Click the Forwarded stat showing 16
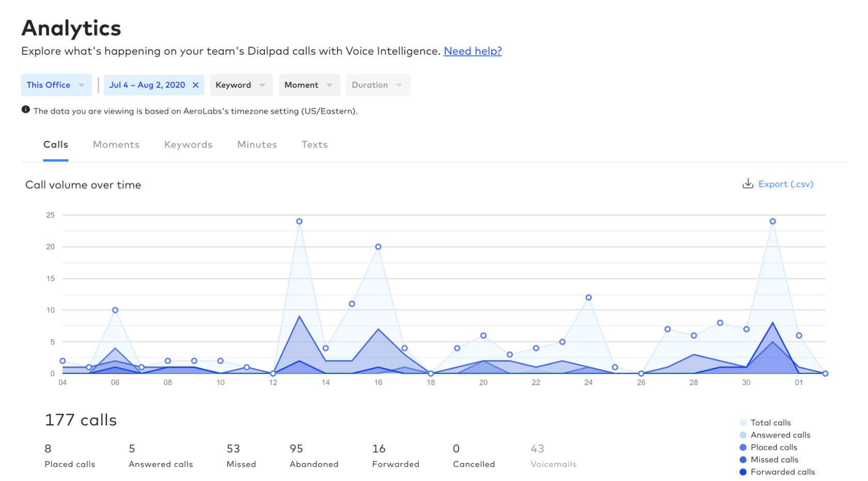The width and height of the screenshot is (868, 481). pos(396,456)
